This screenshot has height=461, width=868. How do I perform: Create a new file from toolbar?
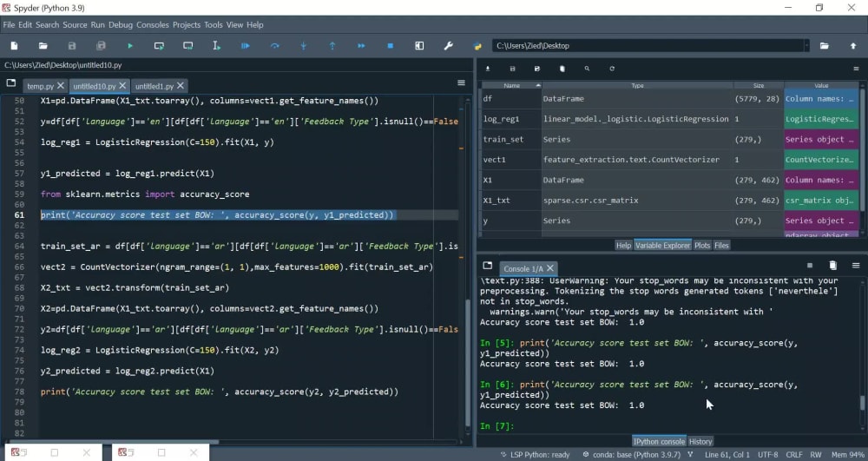pyautogui.click(x=15, y=46)
